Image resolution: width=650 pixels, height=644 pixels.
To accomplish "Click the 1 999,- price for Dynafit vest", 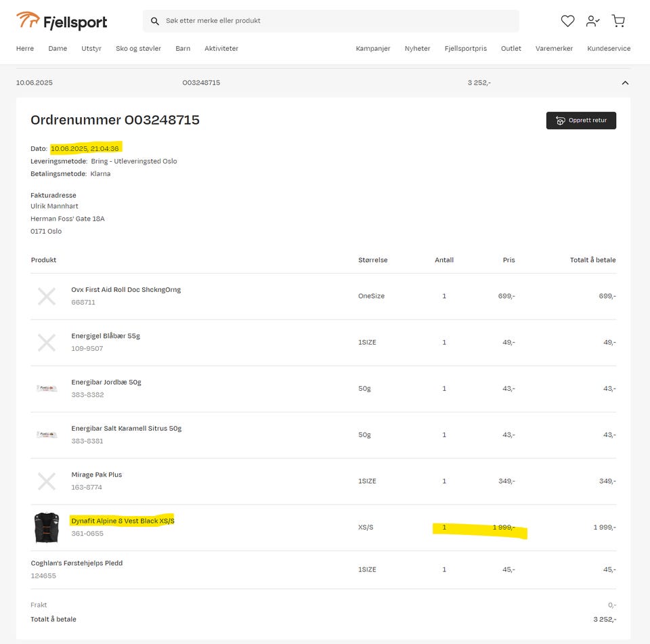I will point(504,528).
